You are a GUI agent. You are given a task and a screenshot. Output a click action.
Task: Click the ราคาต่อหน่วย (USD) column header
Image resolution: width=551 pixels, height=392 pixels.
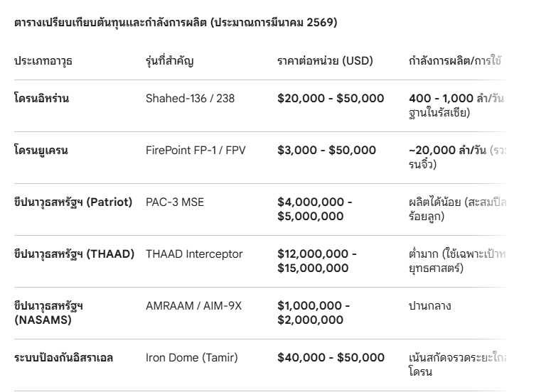[x=325, y=61]
